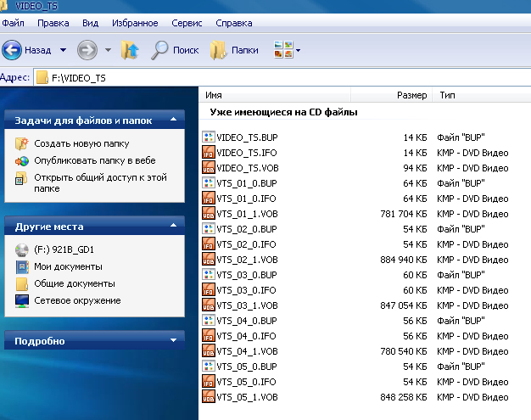Click the VTS_05_0.BUP file icon
This screenshot has height=420, width=531.
[x=209, y=366]
